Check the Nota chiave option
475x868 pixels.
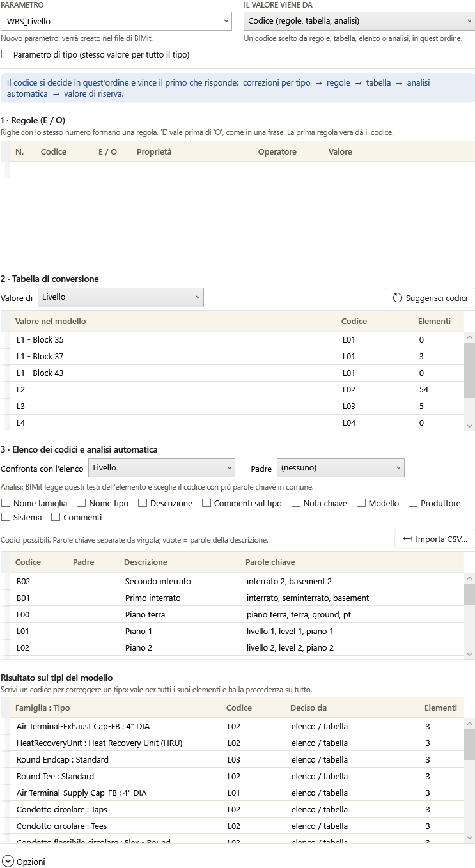(x=296, y=503)
